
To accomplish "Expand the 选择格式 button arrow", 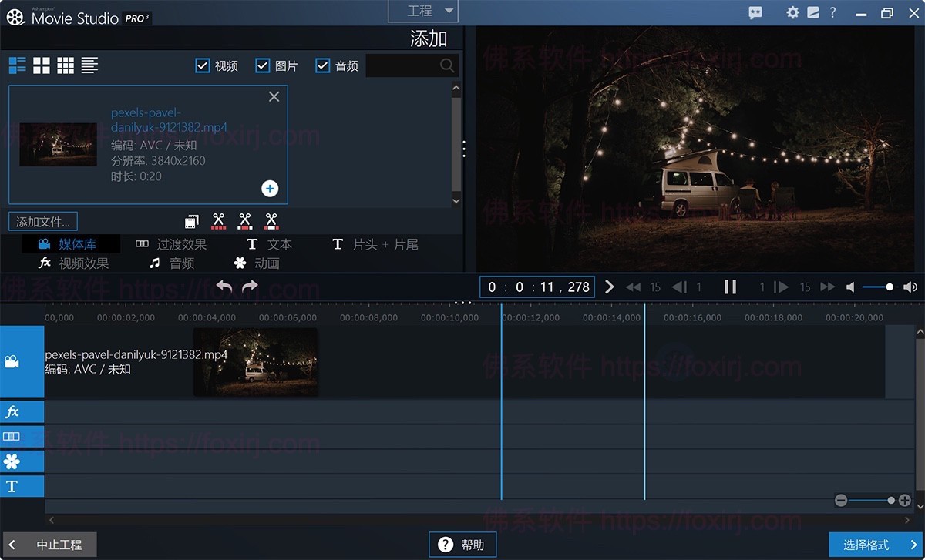I will (913, 545).
